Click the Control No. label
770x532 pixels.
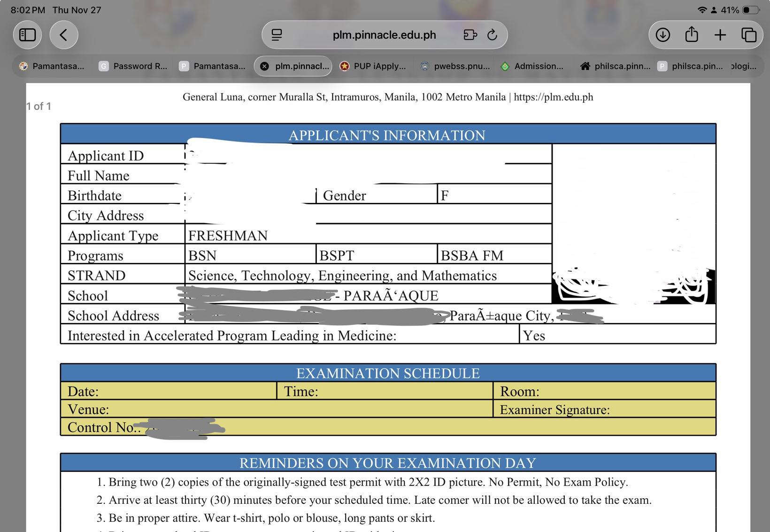(104, 427)
